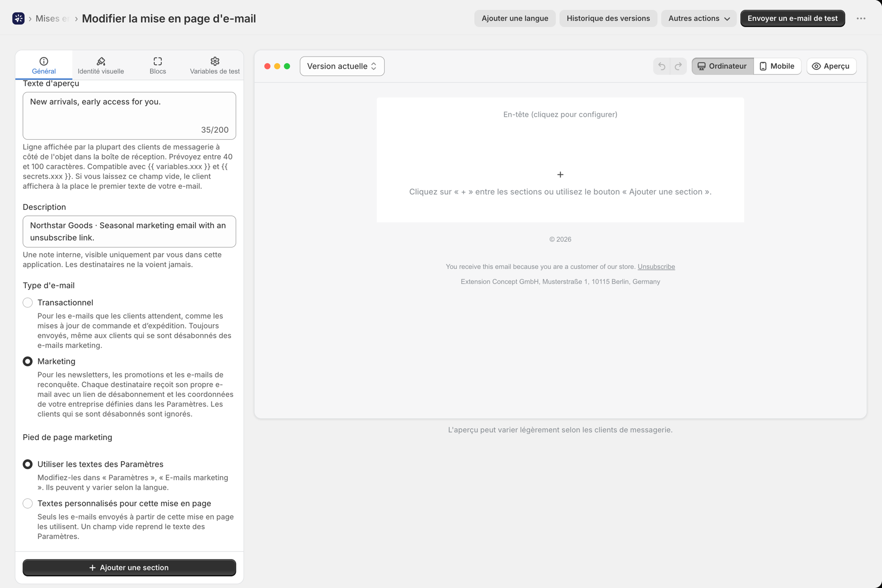The height and width of the screenshot is (588, 882).
Task: Switch to the Variables de test tab
Action: (x=215, y=66)
